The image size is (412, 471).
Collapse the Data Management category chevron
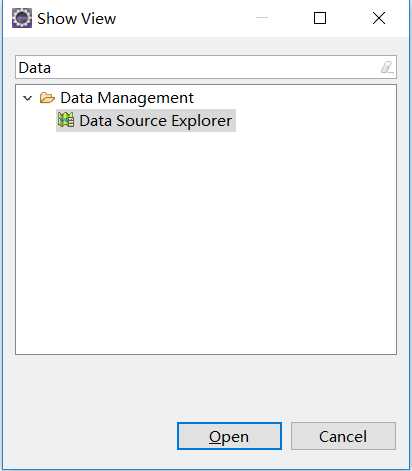point(28,98)
